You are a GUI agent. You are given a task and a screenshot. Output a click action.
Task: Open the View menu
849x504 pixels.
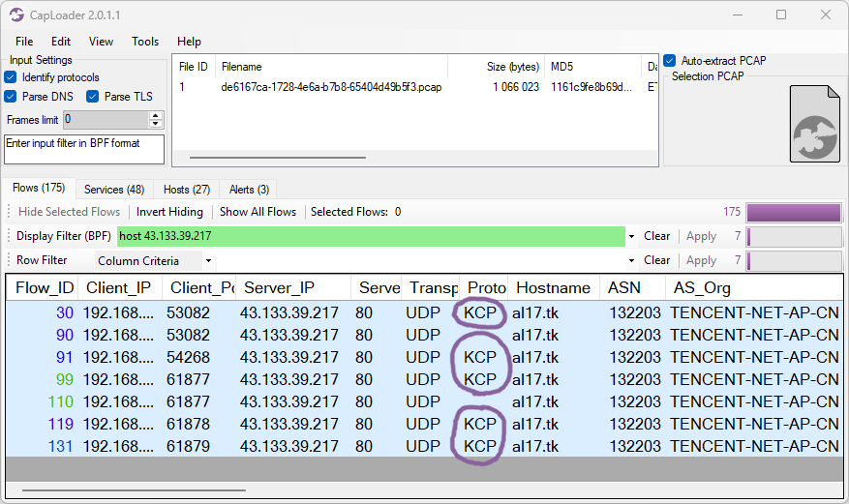tap(101, 41)
